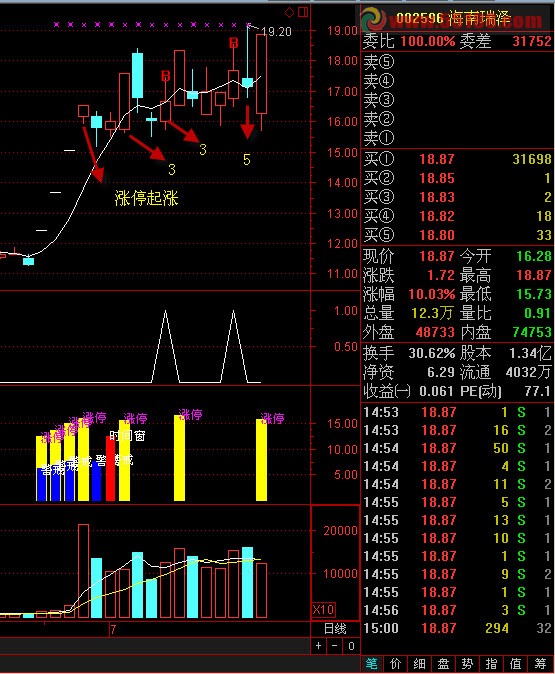The image size is (555, 674).
Task: Click the 委差 value 31752
Action: tap(532, 41)
